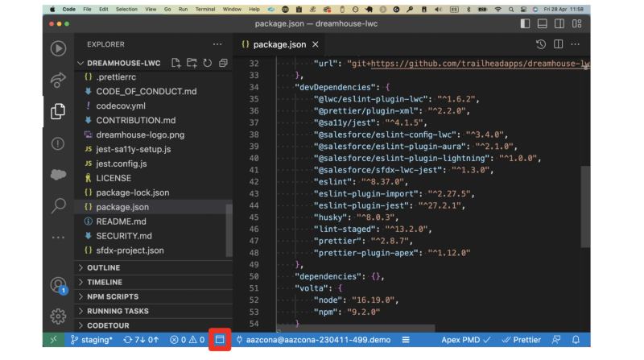Viewport: 644px width, 360px height.
Task: Show additional activity bar views ellipsis
Action: (58, 237)
